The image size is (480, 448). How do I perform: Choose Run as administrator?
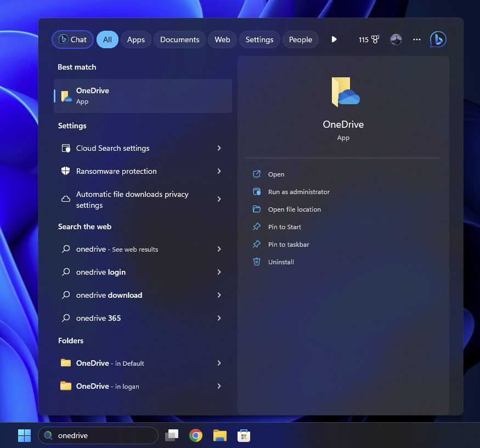[x=299, y=192]
